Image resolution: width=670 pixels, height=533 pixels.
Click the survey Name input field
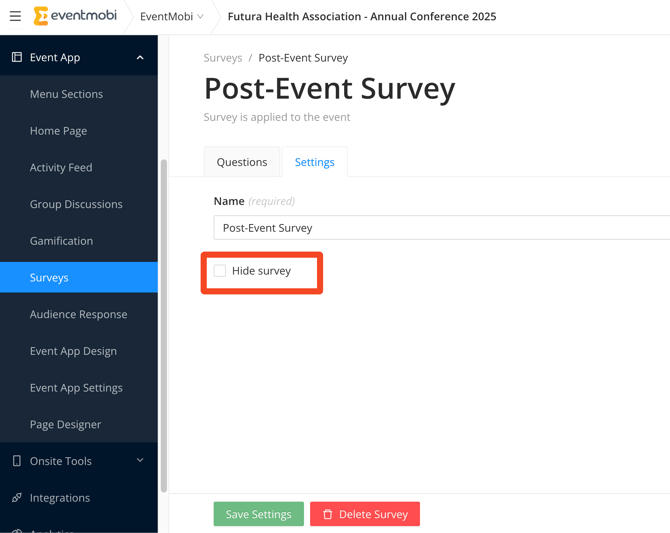point(440,228)
